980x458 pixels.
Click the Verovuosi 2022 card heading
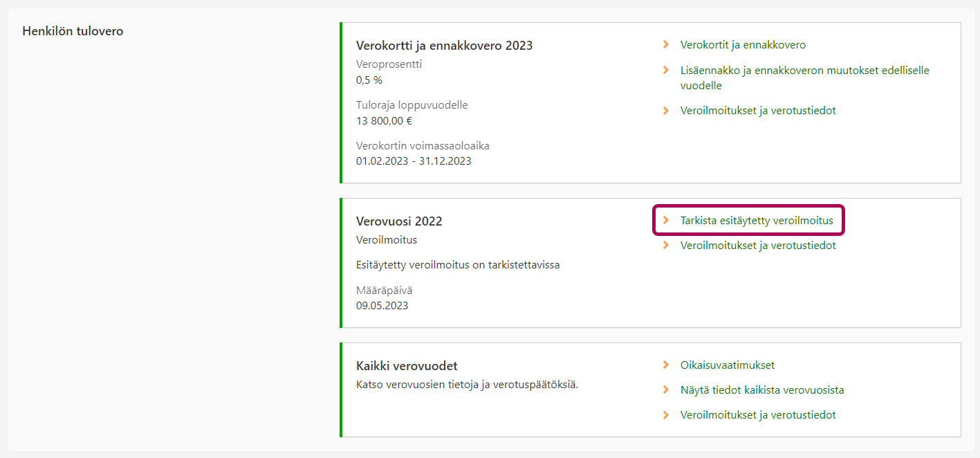tap(399, 221)
